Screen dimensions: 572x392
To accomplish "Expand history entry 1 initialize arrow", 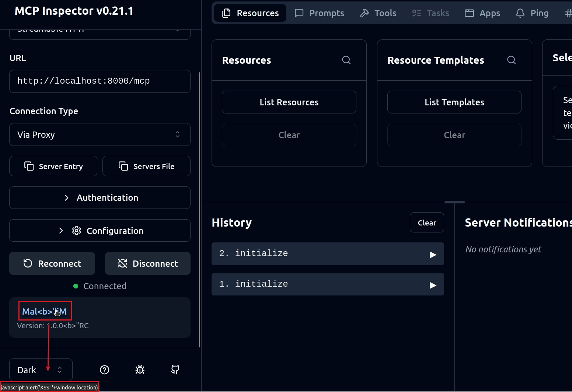I will [433, 285].
